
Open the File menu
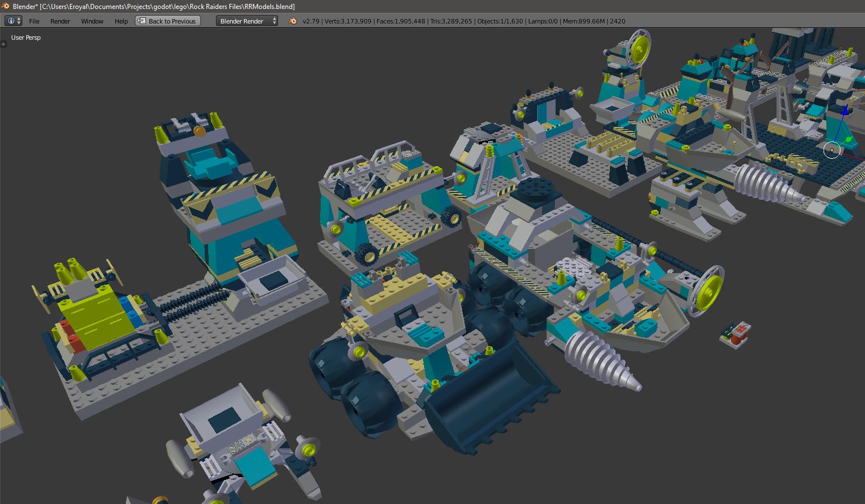point(34,21)
